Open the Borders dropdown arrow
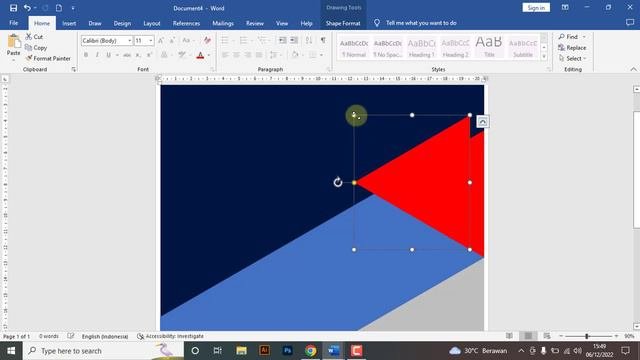The image size is (640, 360). point(322,55)
